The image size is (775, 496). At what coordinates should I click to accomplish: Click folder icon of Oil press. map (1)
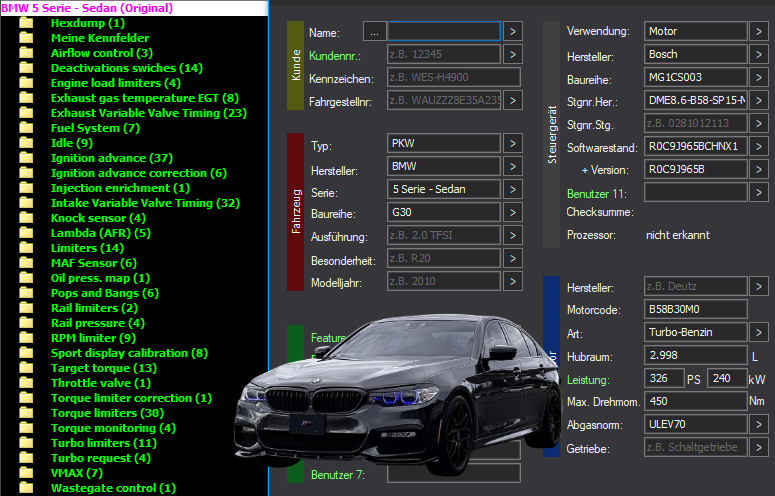point(26,278)
